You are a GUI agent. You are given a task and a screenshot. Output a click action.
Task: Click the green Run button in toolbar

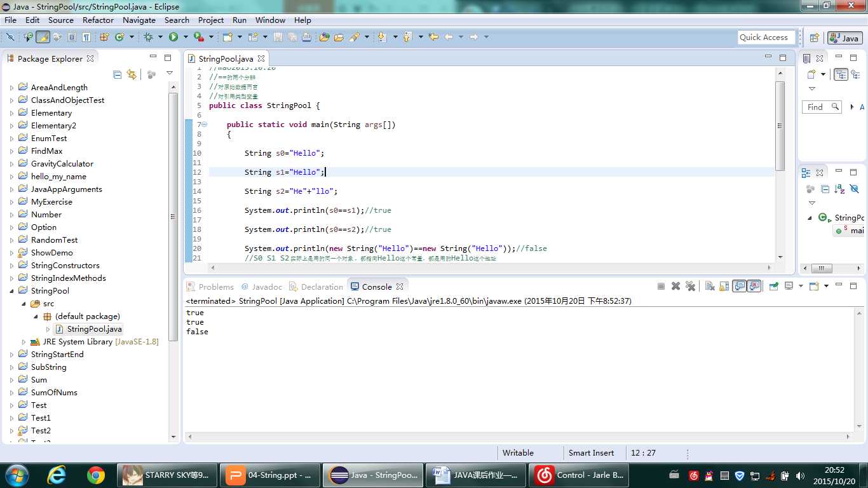[173, 37]
